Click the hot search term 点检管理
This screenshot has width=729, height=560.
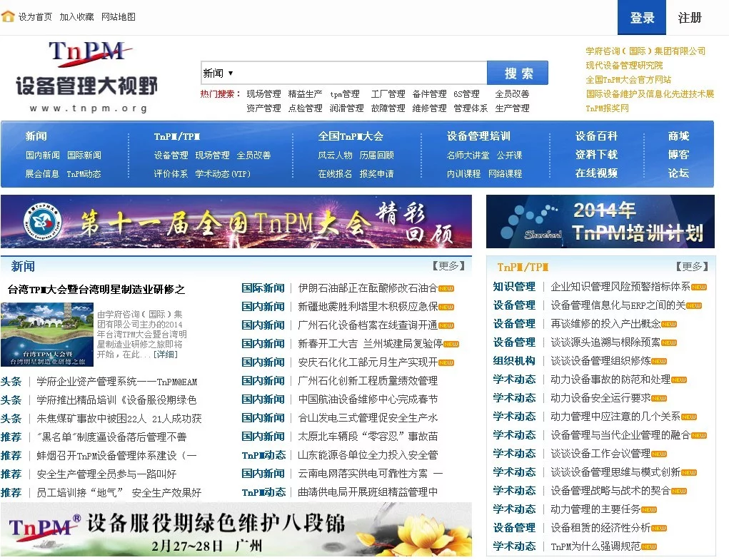pos(305,108)
